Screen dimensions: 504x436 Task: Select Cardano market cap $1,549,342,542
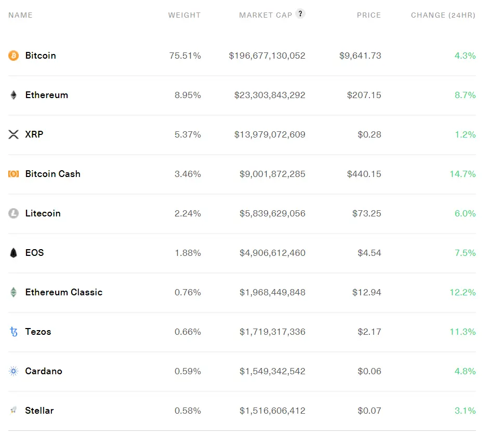[272, 371]
